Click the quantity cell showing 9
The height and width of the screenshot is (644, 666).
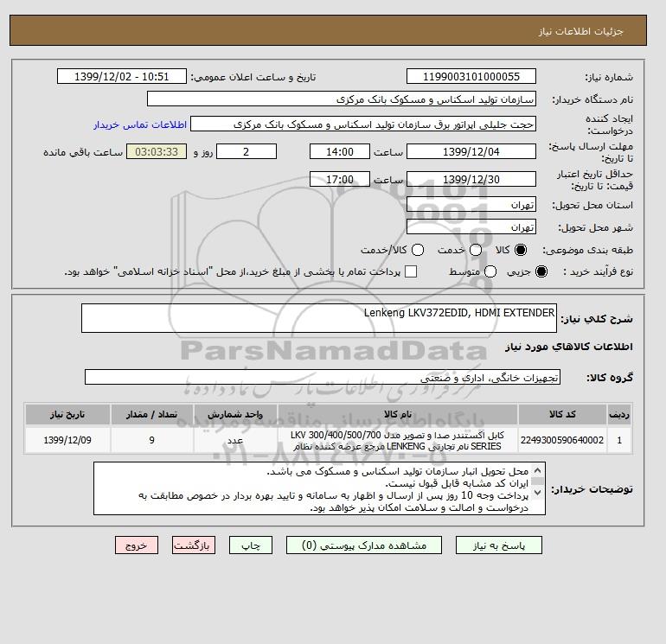coord(151,440)
